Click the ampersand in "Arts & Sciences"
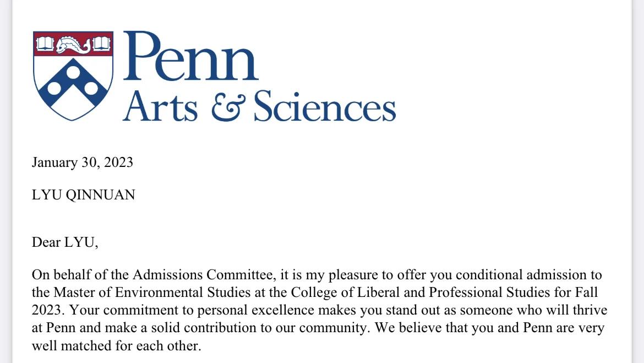Viewport: 644px width, 363px height. pyautogui.click(x=227, y=108)
